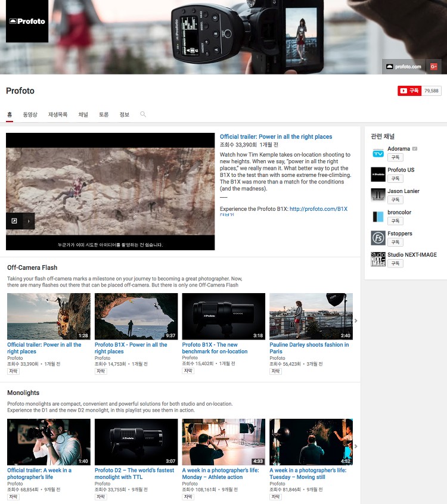
Task: Expand the arrow next to video pop-out icon
Action: click(x=29, y=221)
